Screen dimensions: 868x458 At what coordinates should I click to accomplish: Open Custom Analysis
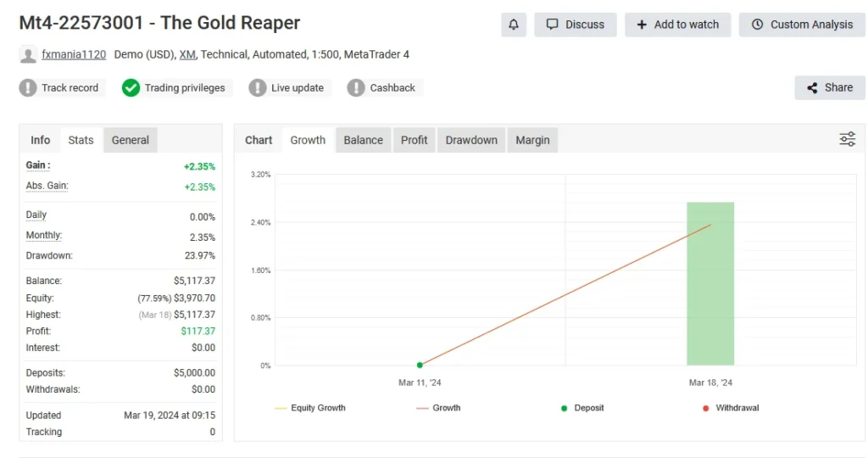point(802,25)
